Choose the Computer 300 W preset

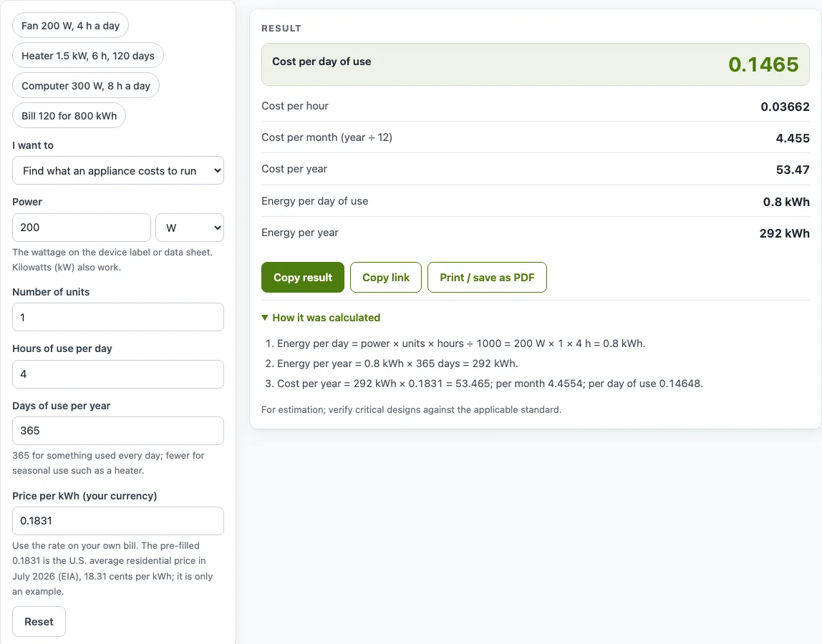(x=86, y=86)
